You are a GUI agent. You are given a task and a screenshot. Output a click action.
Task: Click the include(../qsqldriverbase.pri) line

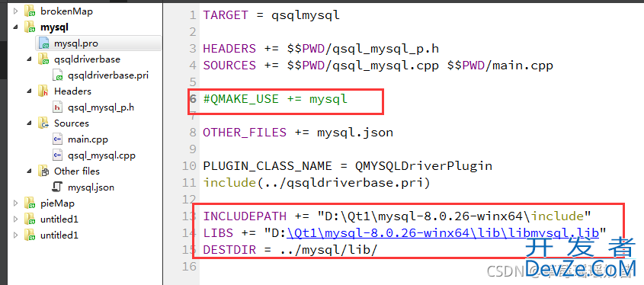click(316, 182)
